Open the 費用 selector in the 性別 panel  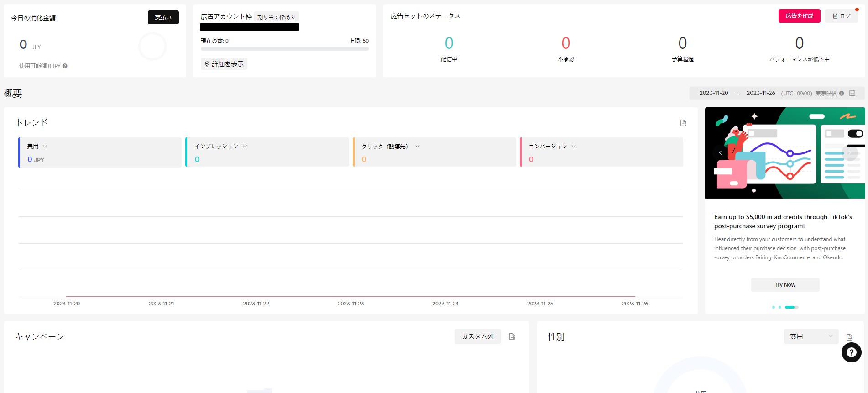[x=811, y=336]
